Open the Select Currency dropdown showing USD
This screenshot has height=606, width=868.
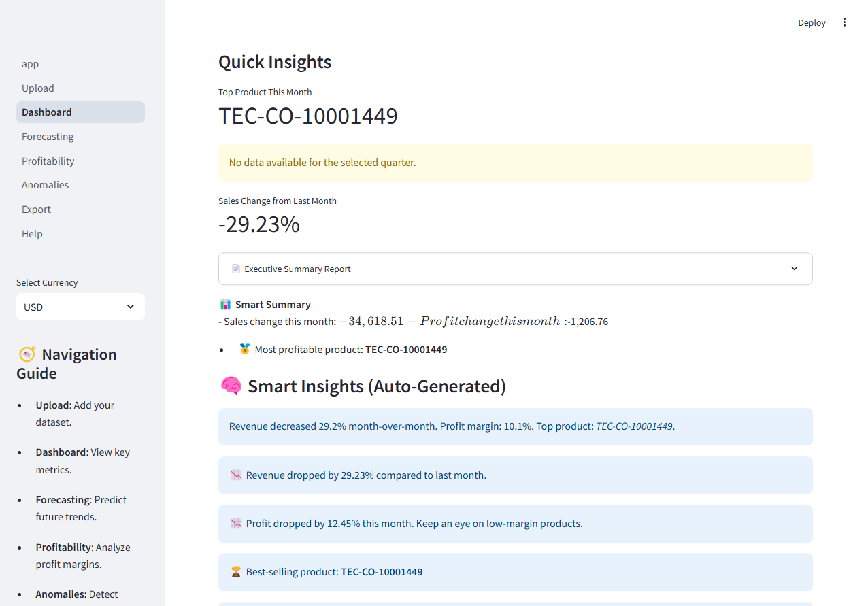tap(80, 307)
